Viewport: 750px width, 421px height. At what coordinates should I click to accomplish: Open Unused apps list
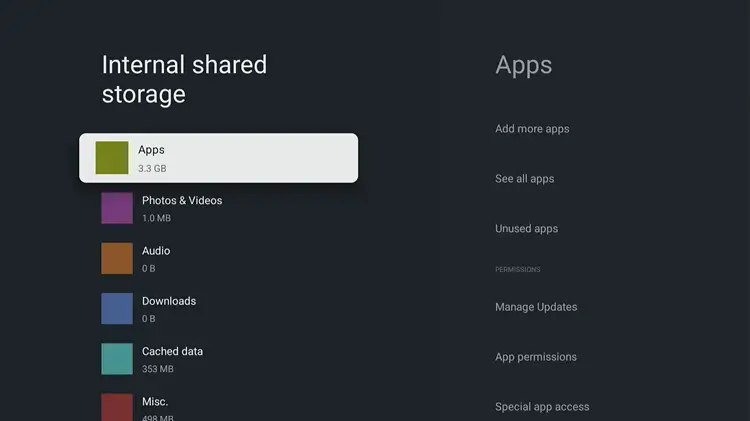click(x=526, y=229)
